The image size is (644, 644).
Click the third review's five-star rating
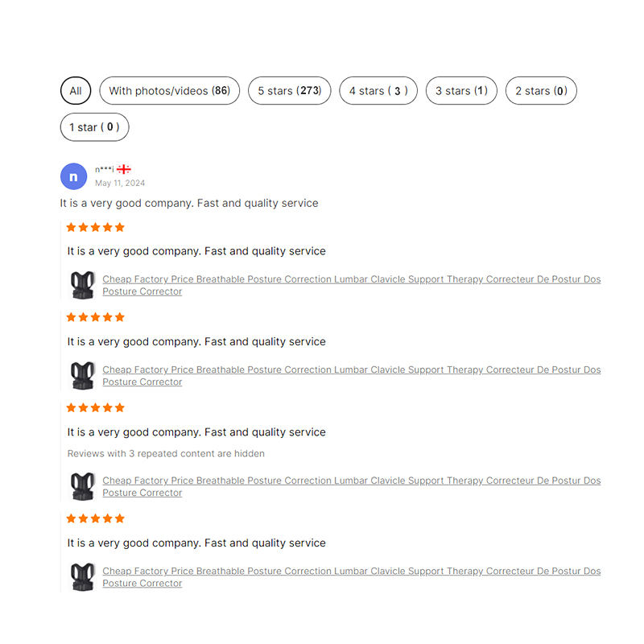tap(95, 408)
